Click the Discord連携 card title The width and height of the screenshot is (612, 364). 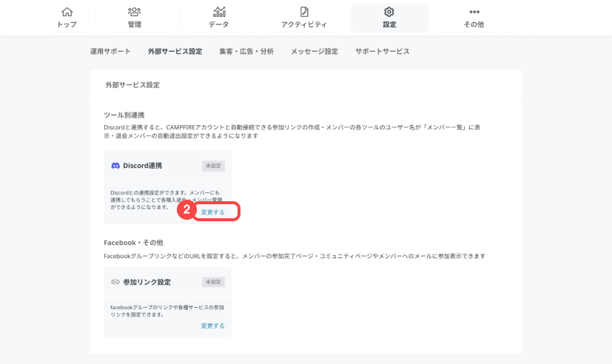tap(143, 166)
